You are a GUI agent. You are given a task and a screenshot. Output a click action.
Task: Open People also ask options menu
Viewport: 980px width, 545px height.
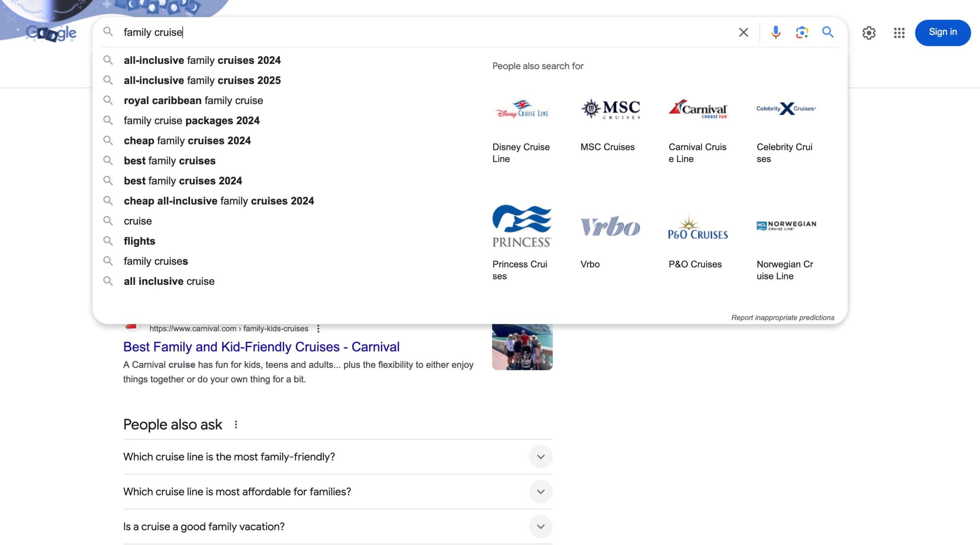click(236, 424)
